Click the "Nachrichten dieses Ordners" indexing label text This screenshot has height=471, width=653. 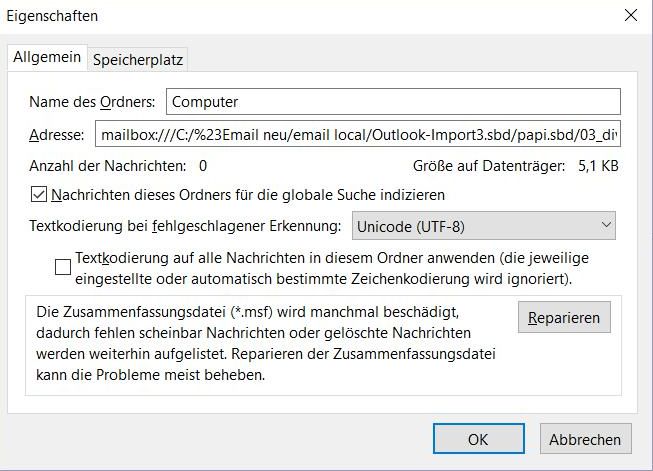pos(248,195)
